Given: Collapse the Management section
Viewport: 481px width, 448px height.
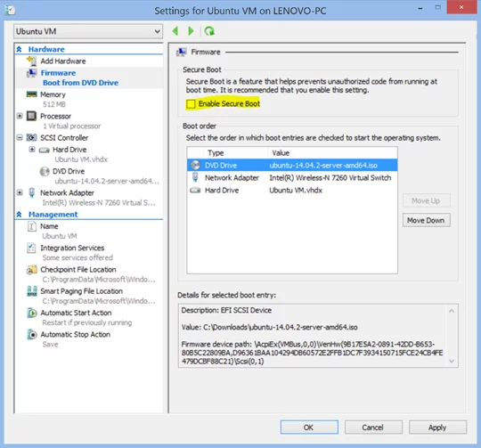Looking at the screenshot, I should point(19,215).
